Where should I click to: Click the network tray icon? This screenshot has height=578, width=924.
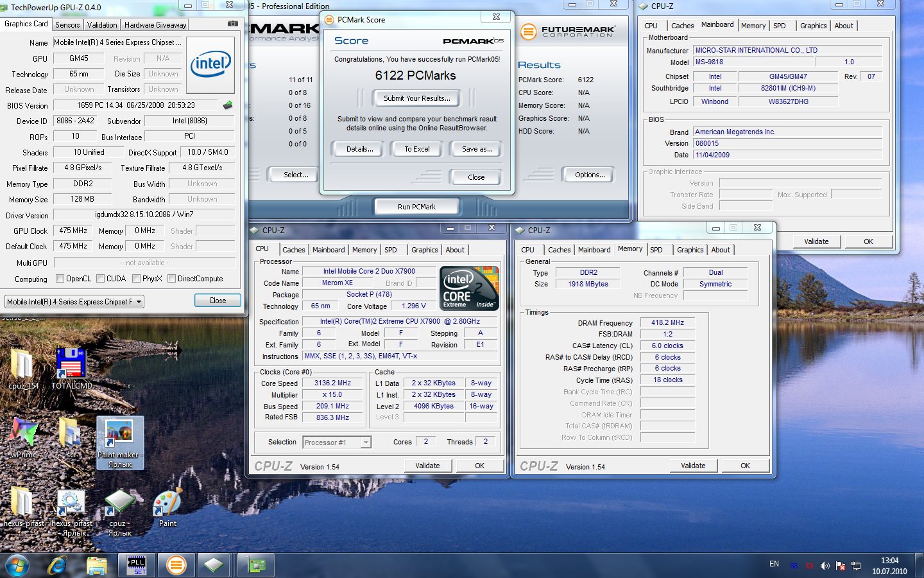[856, 566]
